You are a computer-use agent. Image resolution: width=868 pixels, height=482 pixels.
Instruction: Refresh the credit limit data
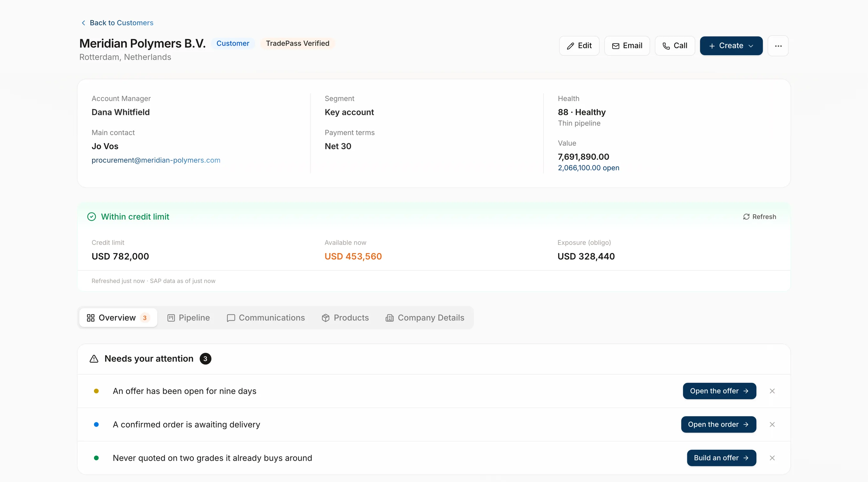pyautogui.click(x=760, y=217)
